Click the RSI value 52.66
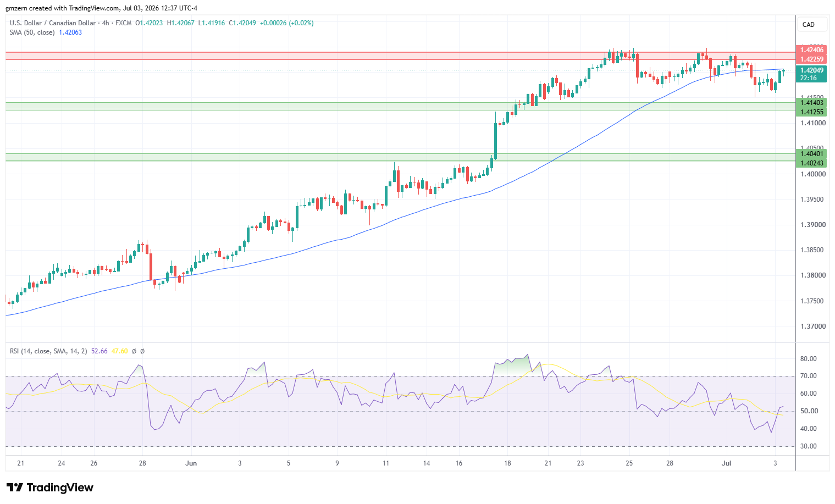835x504 pixels. [x=99, y=351]
